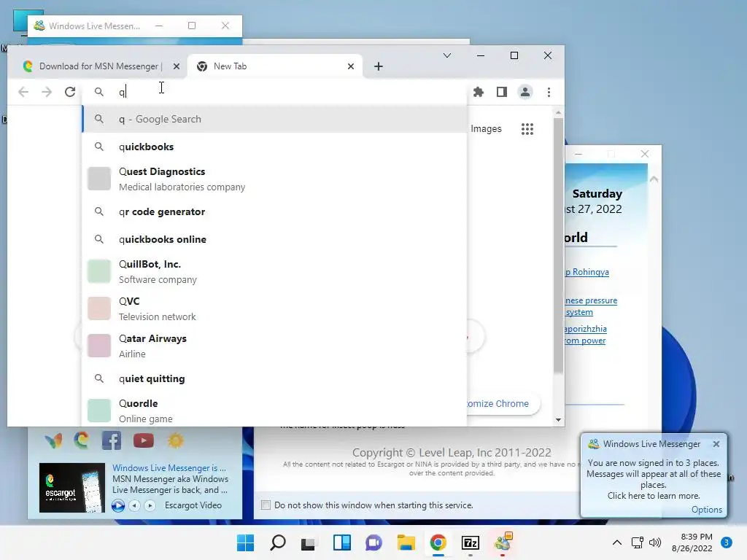Open 7-Zip from the taskbar
Screen dimensions: 747x560
[x=471, y=542]
